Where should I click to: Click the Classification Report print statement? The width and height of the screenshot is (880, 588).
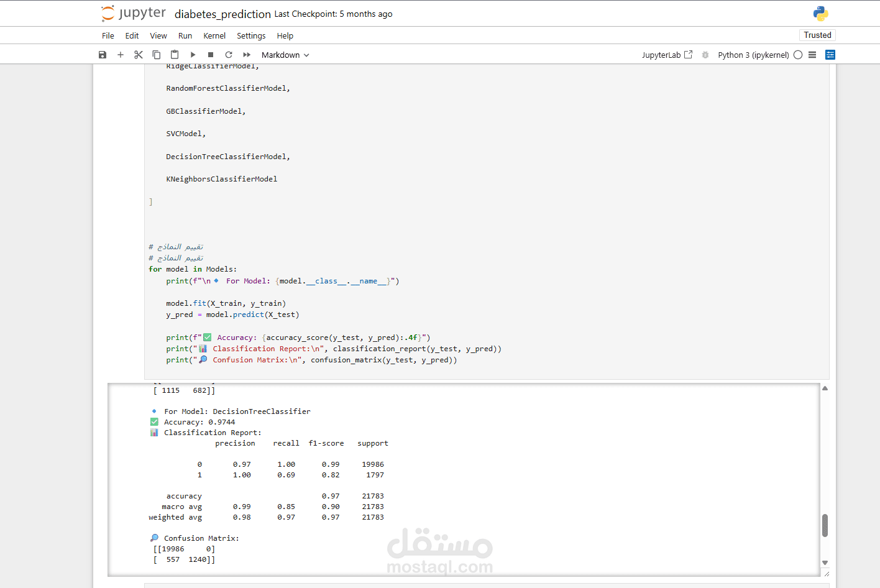click(x=334, y=349)
